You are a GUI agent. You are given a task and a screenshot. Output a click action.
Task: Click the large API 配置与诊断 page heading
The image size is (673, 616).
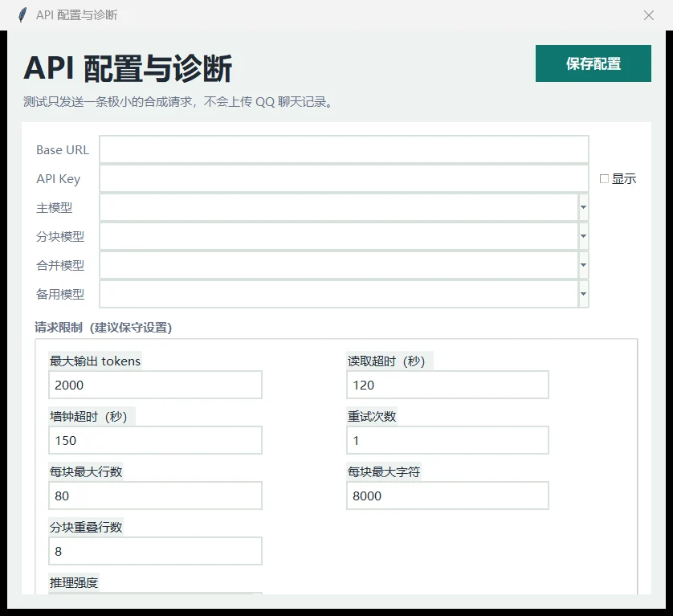tap(128, 67)
